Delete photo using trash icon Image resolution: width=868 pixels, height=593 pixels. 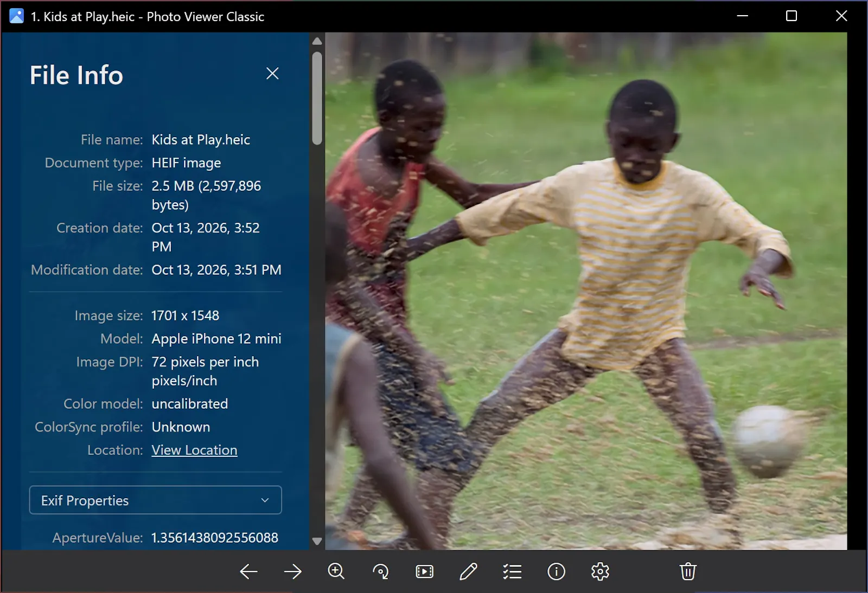click(x=688, y=571)
